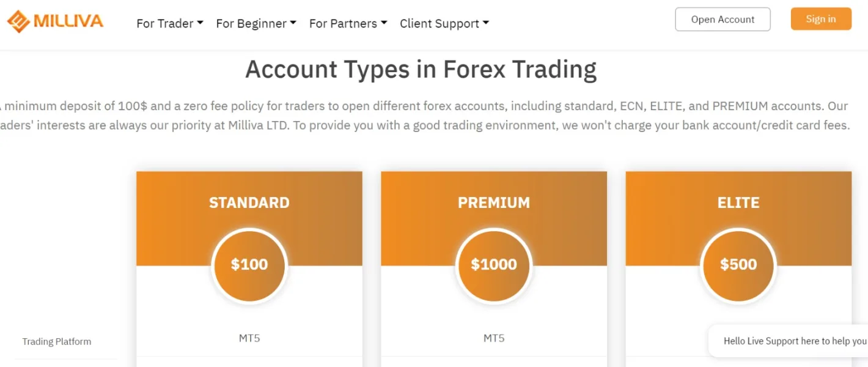Viewport: 868px width, 367px height.
Task: Click the Open Account button
Action: (723, 20)
